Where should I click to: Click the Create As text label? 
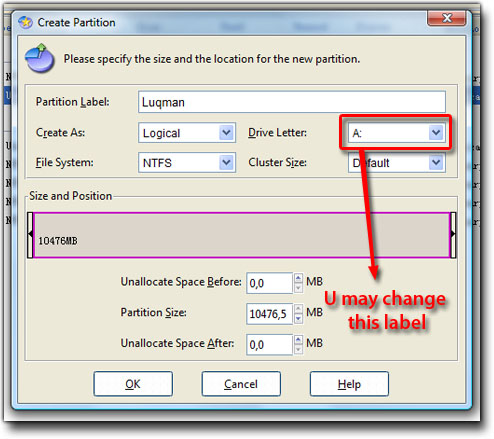(60, 133)
